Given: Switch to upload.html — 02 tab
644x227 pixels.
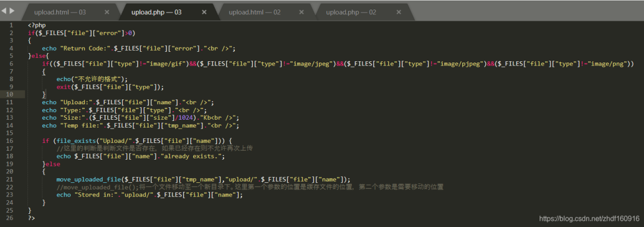Looking at the screenshot, I should coord(255,13).
